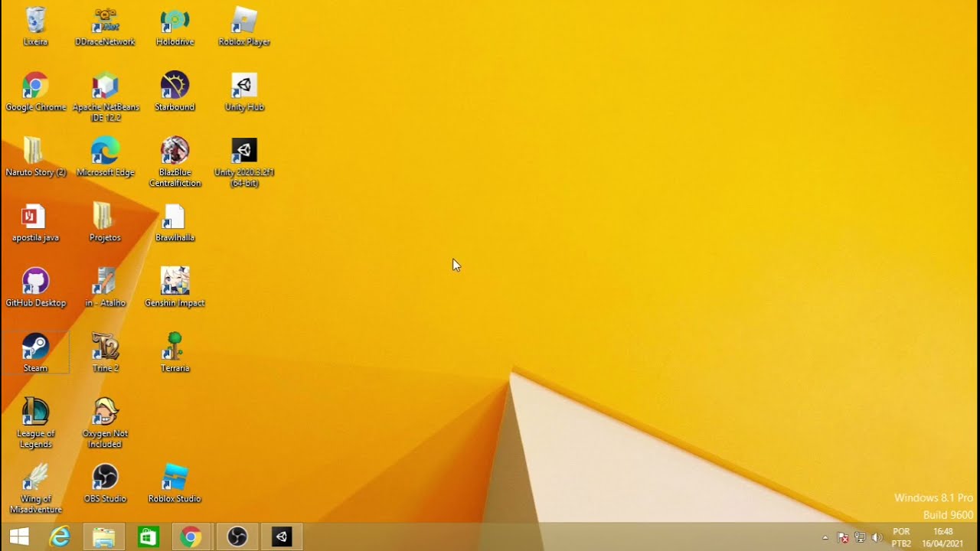The height and width of the screenshot is (551, 980).
Task: Open the Action Center flag icon
Action: [843, 537]
